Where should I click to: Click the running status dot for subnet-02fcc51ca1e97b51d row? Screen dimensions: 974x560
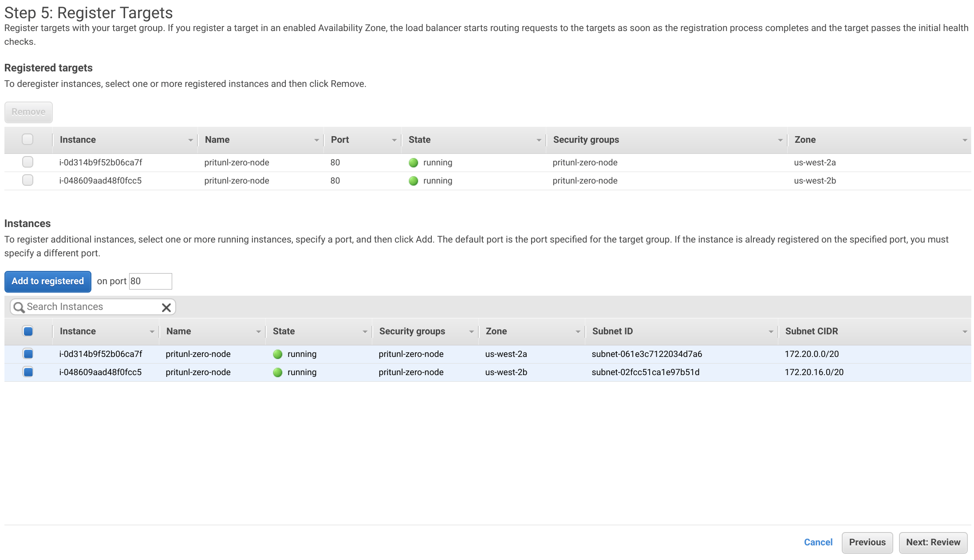[278, 372]
